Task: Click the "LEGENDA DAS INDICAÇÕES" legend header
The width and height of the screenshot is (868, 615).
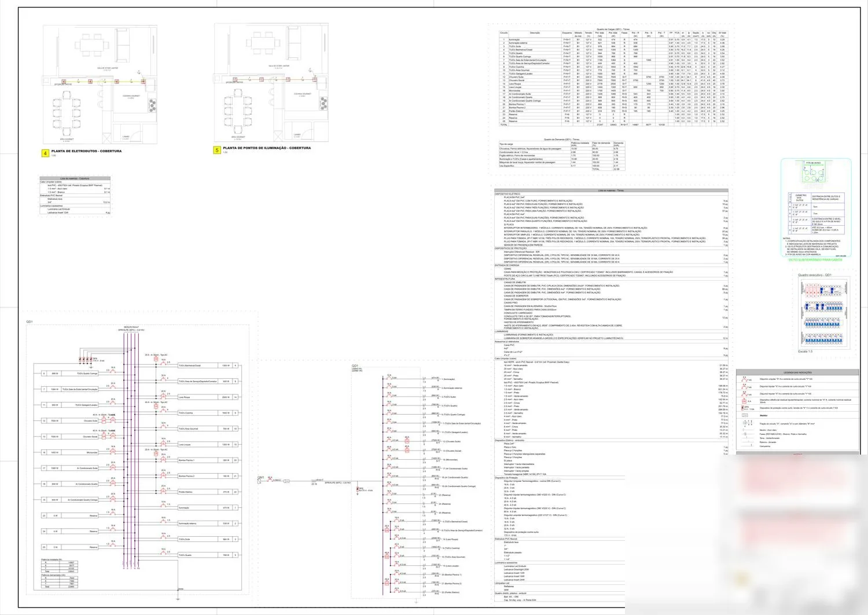Action: click(x=797, y=372)
